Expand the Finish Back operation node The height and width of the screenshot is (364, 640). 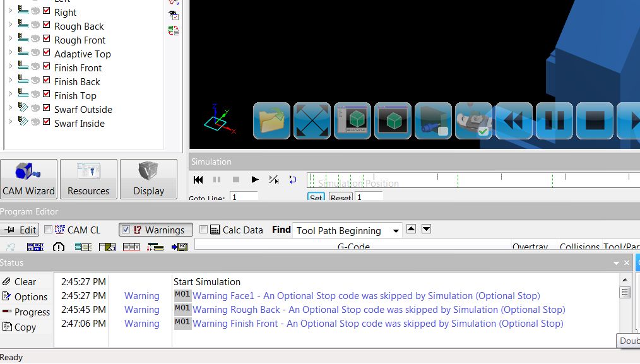click(11, 80)
